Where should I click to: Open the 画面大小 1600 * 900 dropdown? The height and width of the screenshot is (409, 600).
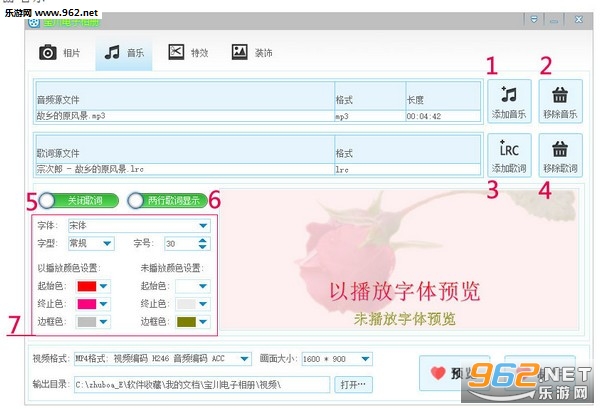tap(337, 359)
